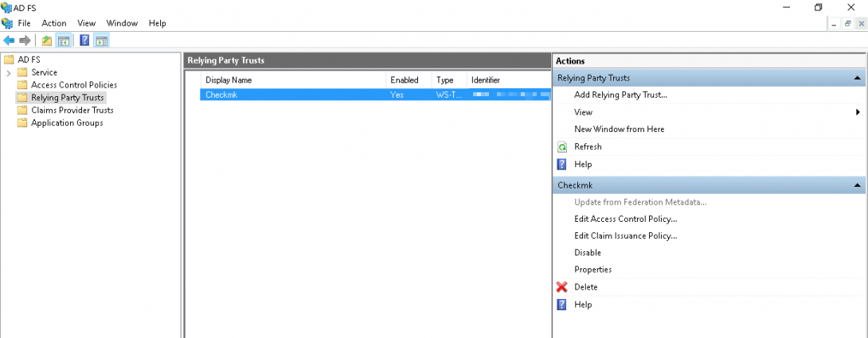Click Edit Access Control Policy action
868x338 pixels.
coord(626,219)
